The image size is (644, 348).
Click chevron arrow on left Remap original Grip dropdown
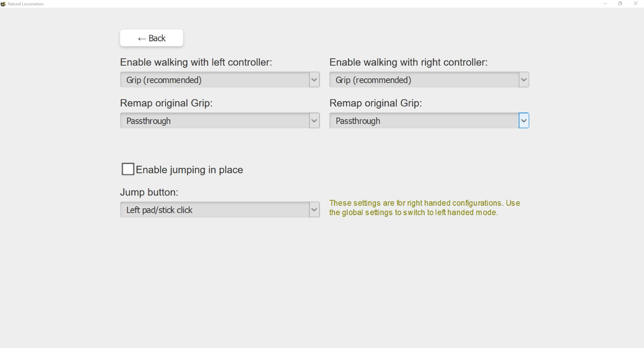tap(314, 121)
